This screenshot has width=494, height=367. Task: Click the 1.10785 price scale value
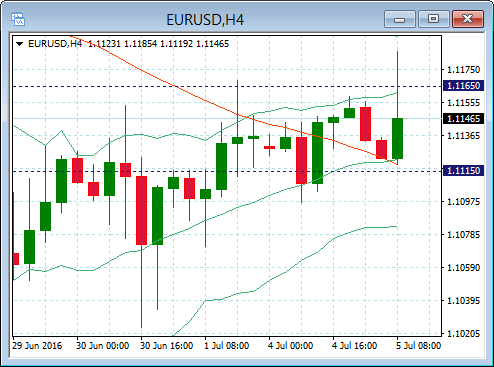click(x=463, y=235)
